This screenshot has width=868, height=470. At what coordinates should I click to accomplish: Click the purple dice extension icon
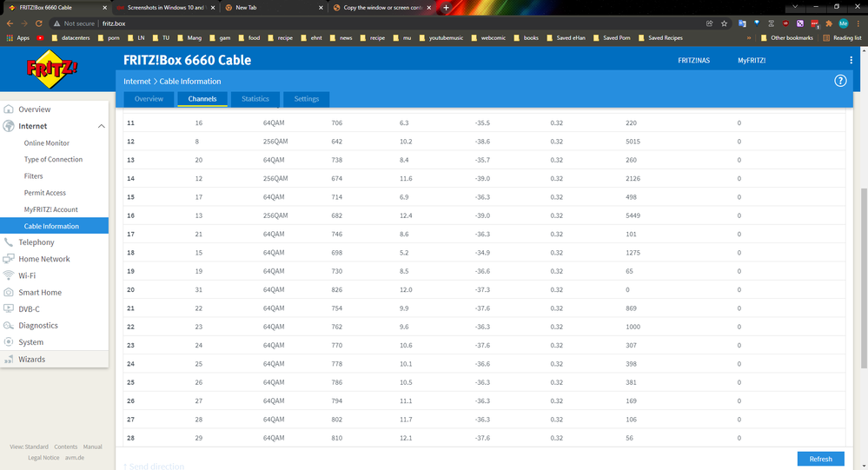pyautogui.click(x=800, y=23)
